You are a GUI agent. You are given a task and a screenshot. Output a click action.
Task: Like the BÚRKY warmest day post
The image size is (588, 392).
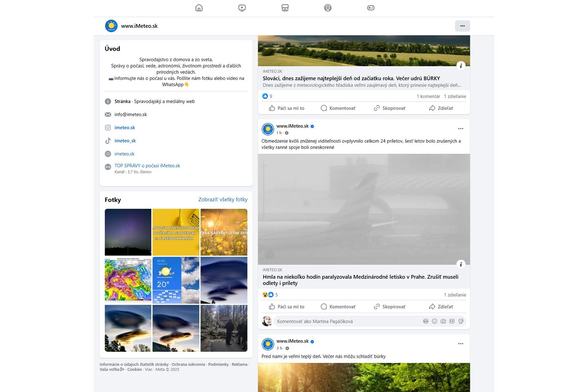tap(287, 108)
